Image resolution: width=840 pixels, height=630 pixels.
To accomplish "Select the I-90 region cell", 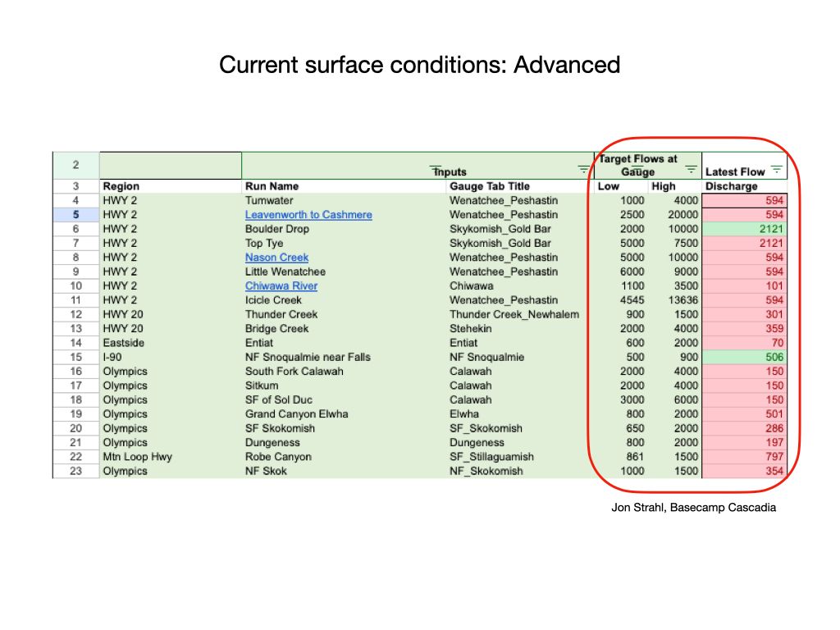I will (171, 358).
